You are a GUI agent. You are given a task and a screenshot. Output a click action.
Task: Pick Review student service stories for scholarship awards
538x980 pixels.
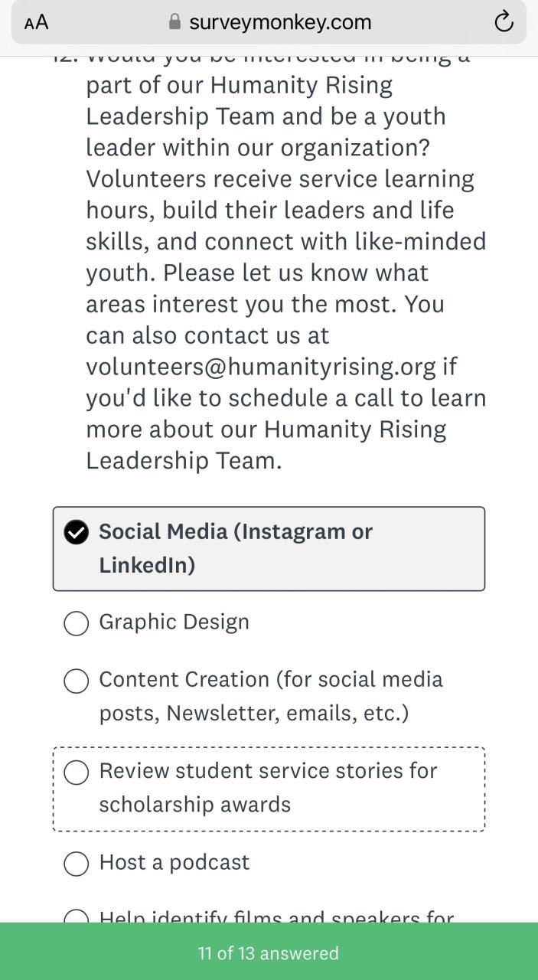[x=268, y=788]
